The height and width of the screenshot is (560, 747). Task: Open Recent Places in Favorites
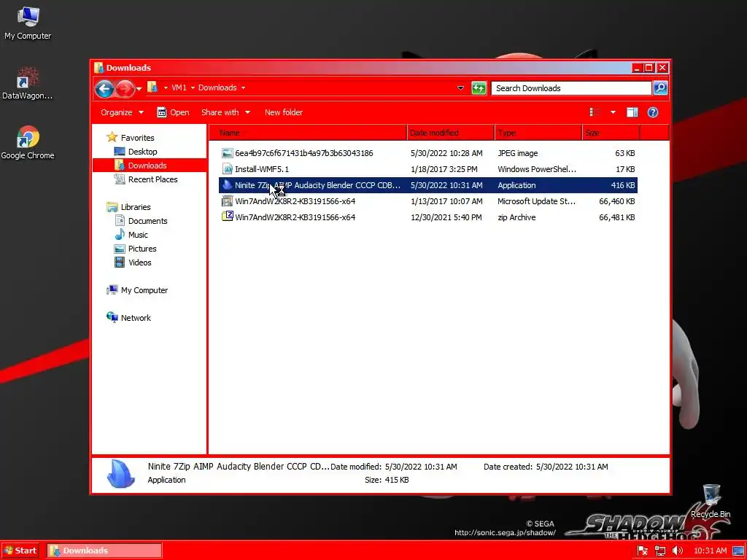(146, 179)
